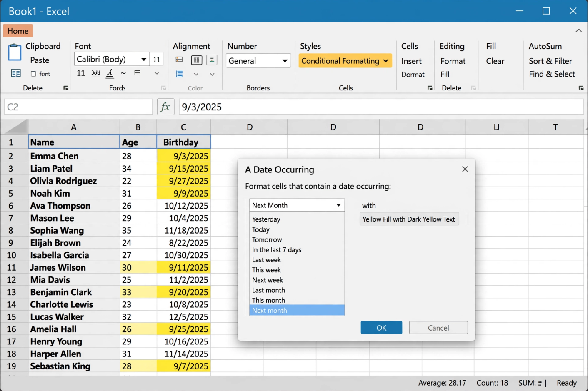Image resolution: width=588 pixels, height=391 pixels.
Task: Open the Cells group dialog launcher
Action: [x=430, y=88]
